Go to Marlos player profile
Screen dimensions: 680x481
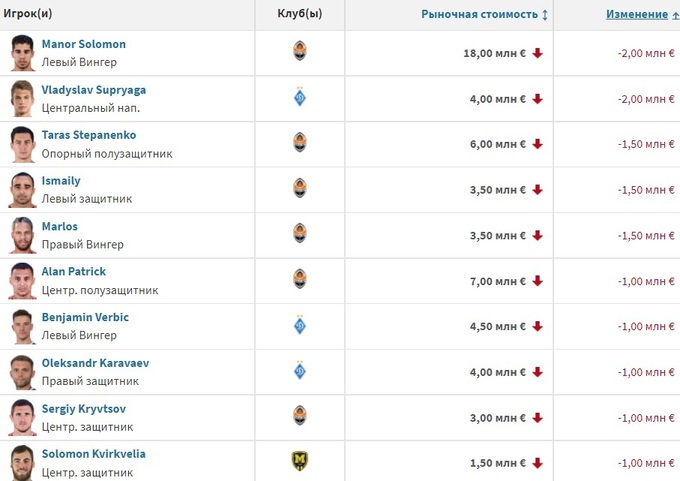point(59,226)
